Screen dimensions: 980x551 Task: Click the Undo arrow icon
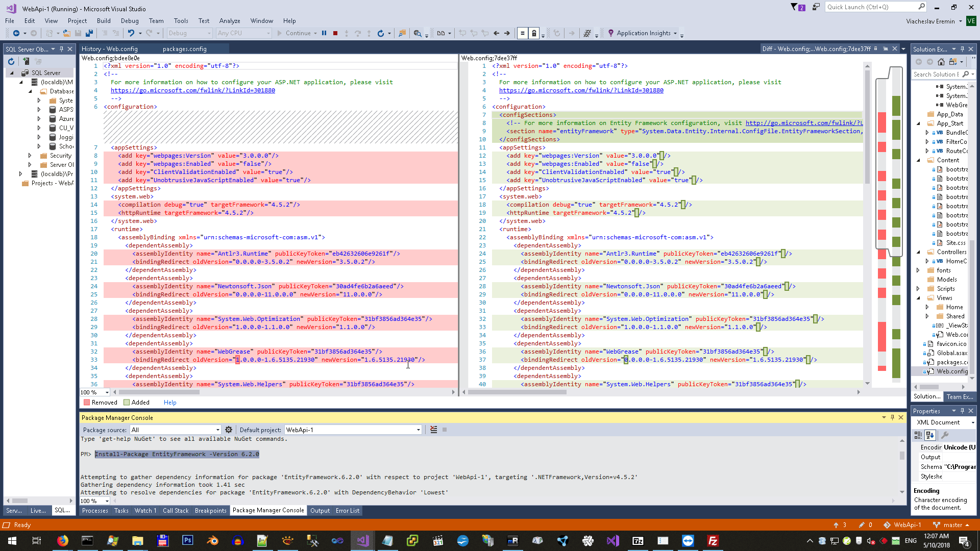[x=131, y=33]
